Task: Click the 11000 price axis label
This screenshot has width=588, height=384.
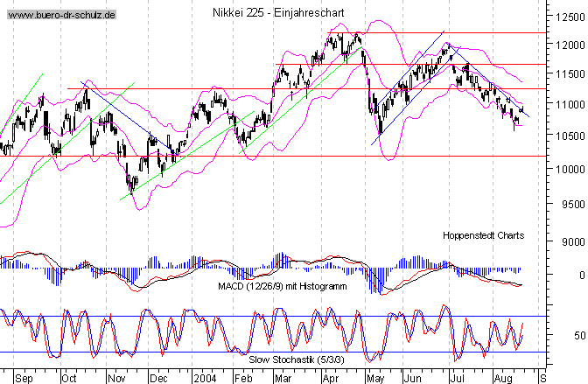Action: [x=568, y=104]
